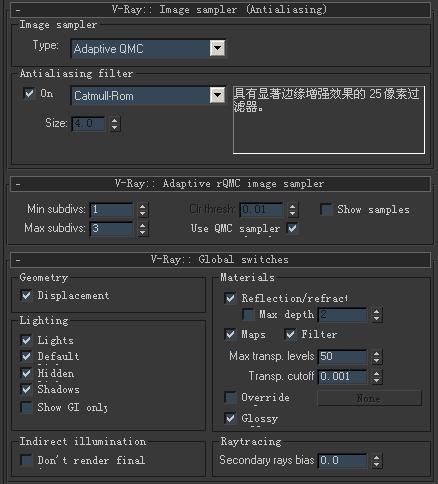Click the Min subdivs spinner arrows
The height and width of the screenshot is (484, 438).
142,210
